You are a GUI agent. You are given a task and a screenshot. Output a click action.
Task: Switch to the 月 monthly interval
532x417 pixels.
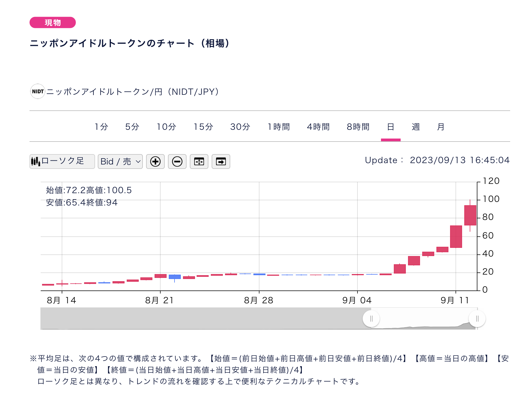[440, 127]
